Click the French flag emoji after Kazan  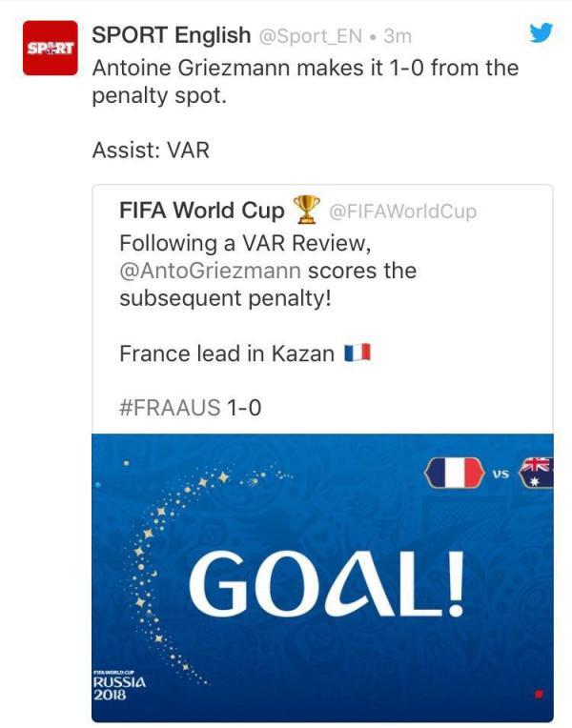(357, 354)
